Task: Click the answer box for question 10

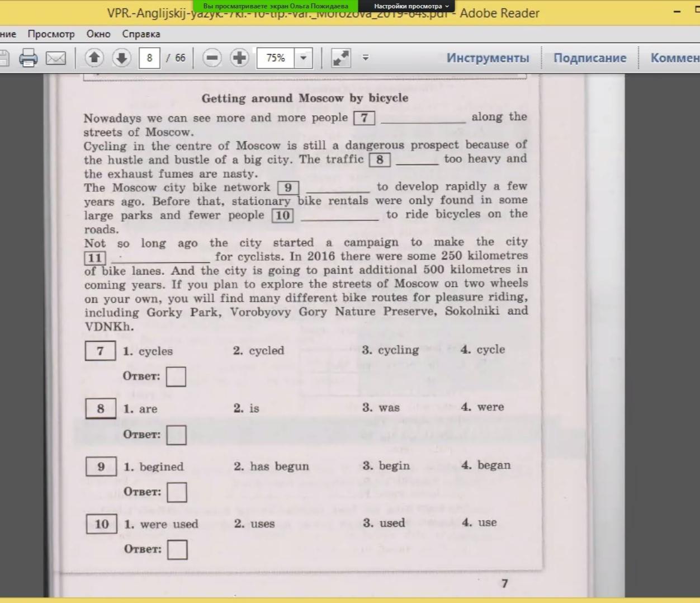Action: tap(178, 549)
